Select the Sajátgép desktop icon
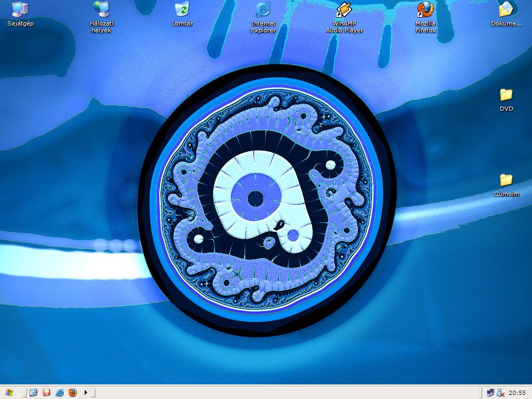This screenshot has width=532, height=399. [20, 14]
